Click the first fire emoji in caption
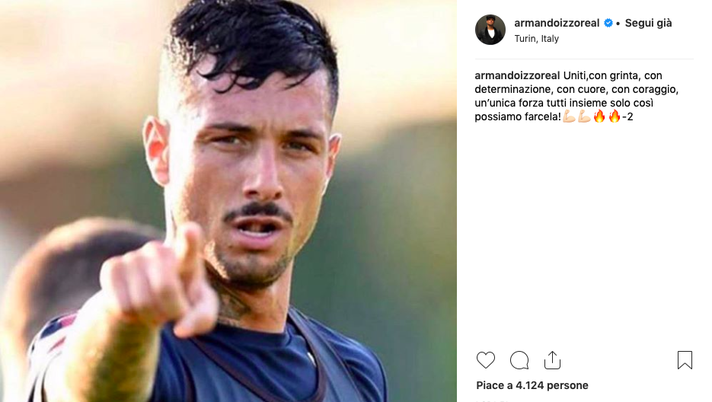 599,116
